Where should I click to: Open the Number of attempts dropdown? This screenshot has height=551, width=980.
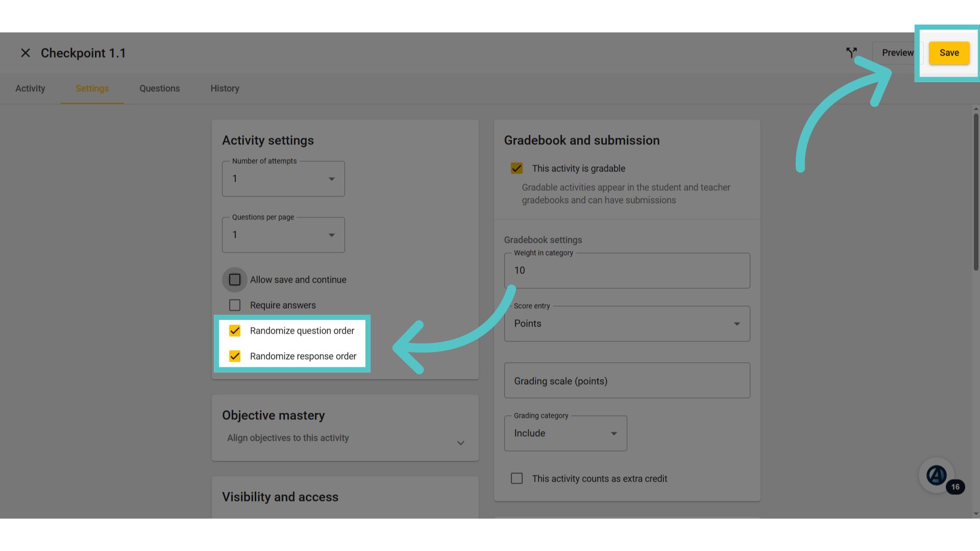coord(283,179)
